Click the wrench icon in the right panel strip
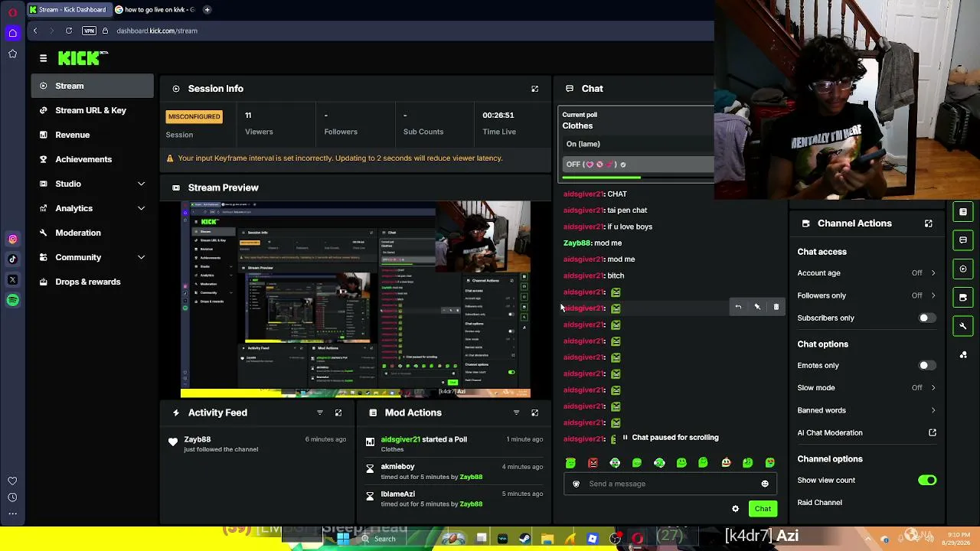 tap(963, 326)
